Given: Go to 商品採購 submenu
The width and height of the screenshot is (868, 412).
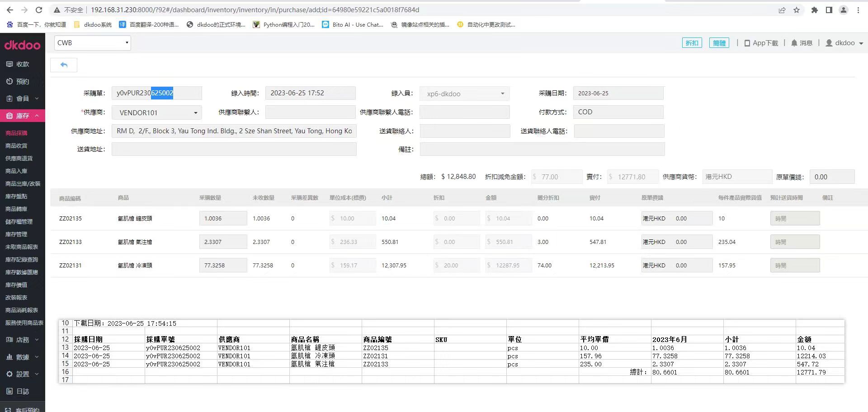Looking at the screenshot, I should (17, 133).
